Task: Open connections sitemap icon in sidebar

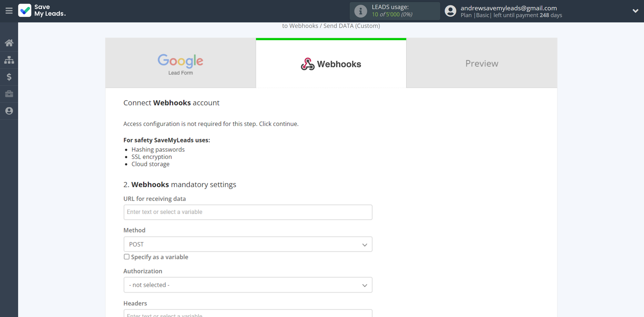Action: click(9, 60)
